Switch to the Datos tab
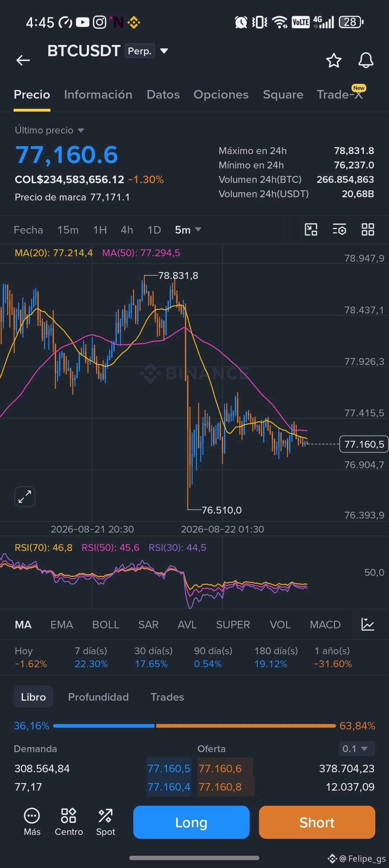 coord(163,95)
